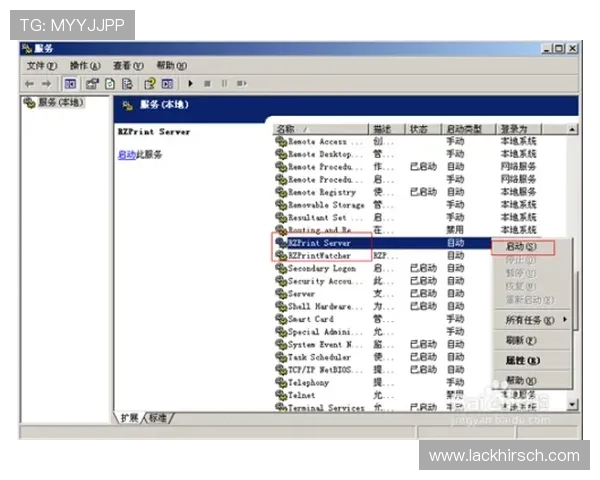Switch to the 扩展 tab
This screenshot has width=600, height=480.
129,418
